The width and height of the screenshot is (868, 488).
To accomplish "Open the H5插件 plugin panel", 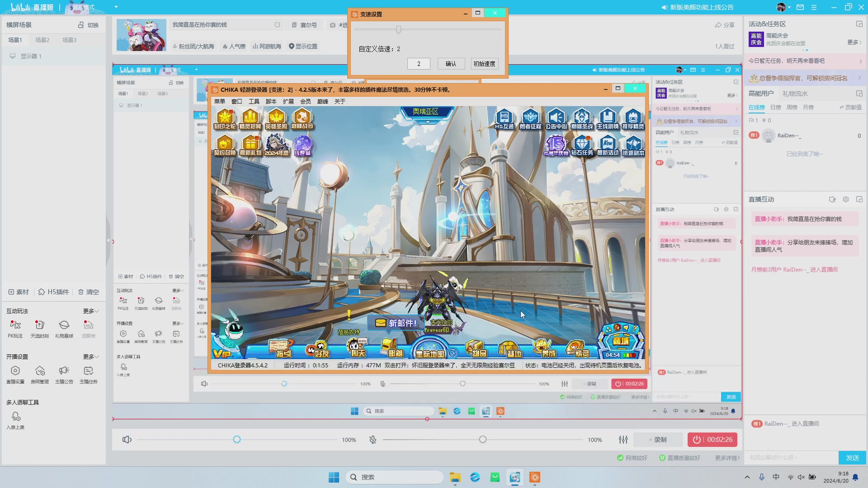I will tap(54, 292).
